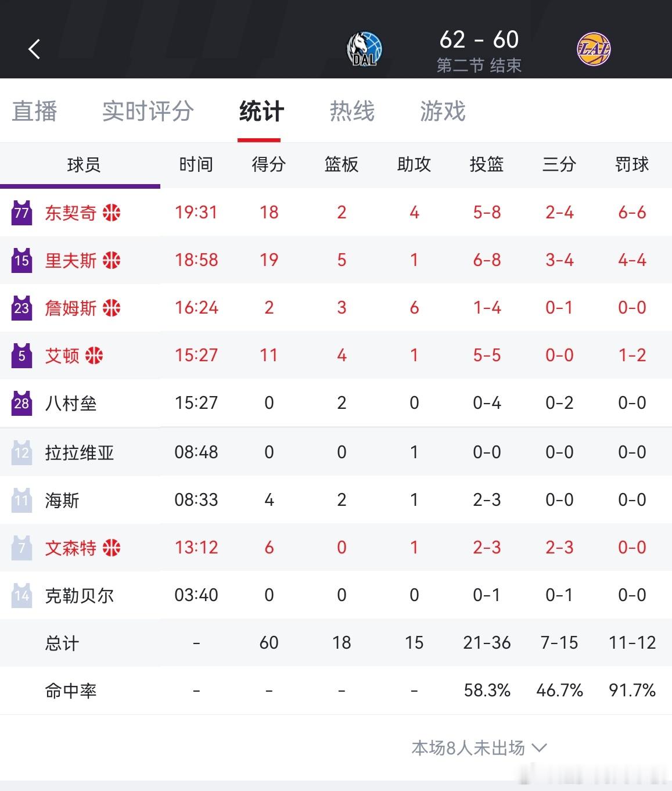
Task: Tap free throw percentage 91.7%
Action: [632, 691]
